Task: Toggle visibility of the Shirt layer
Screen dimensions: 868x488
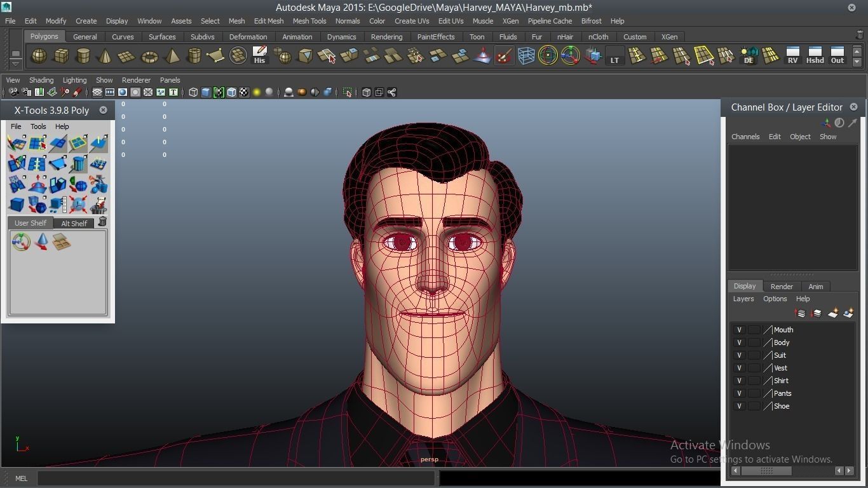Action: 739,381
